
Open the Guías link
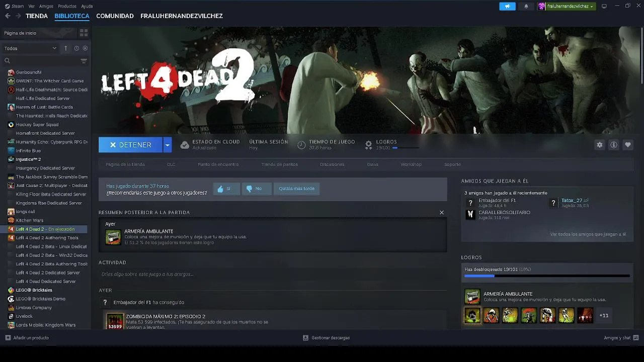tap(373, 164)
